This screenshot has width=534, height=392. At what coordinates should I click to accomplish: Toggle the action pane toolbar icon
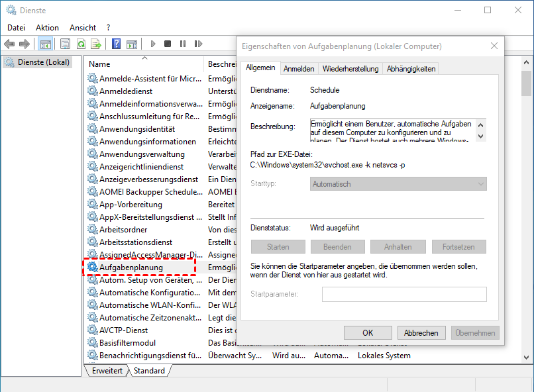[132, 44]
